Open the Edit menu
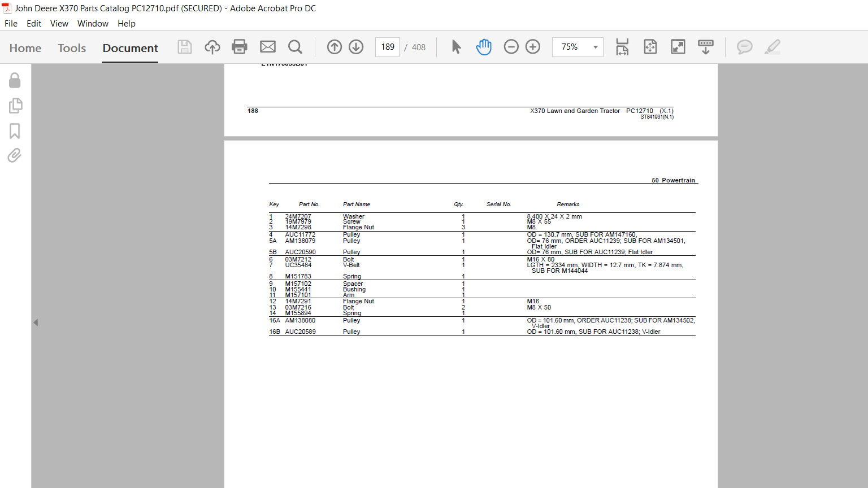 point(34,23)
